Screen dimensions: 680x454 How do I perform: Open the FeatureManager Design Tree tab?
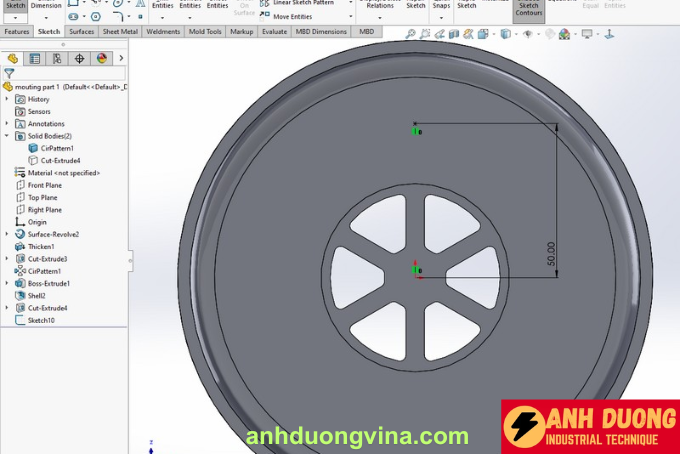coord(13,58)
